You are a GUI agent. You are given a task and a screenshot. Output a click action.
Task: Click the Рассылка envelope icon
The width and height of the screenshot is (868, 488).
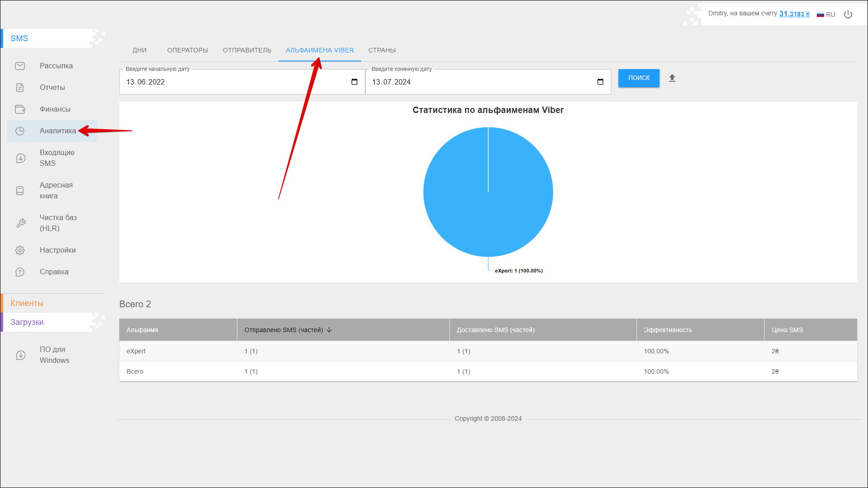(20, 66)
